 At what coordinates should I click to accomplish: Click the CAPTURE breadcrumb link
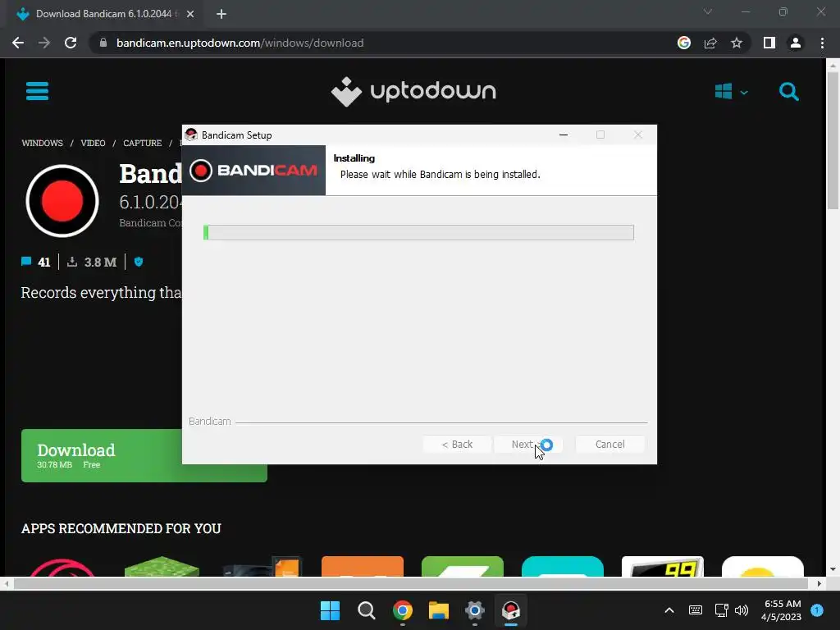pyautogui.click(x=143, y=143)
